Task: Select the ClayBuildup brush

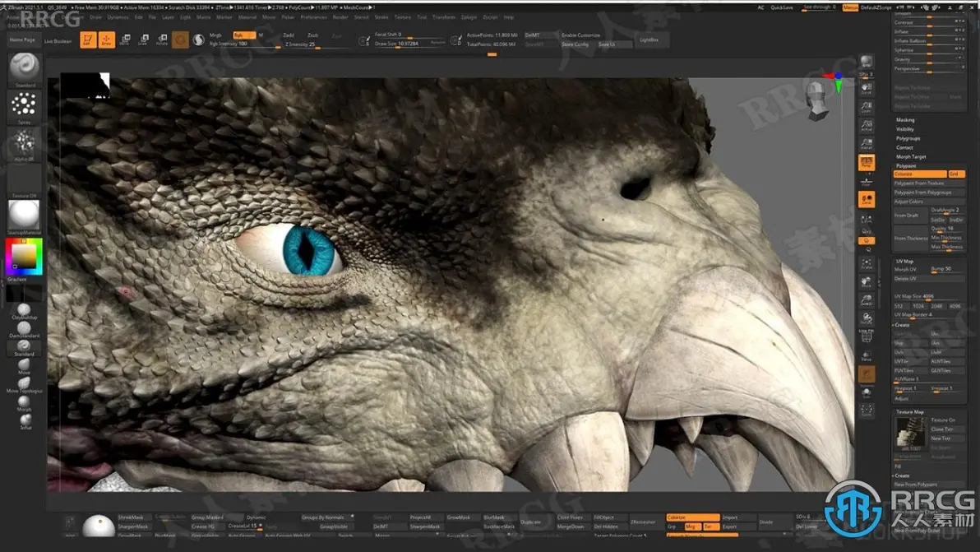Action: (x=24, y=311)
